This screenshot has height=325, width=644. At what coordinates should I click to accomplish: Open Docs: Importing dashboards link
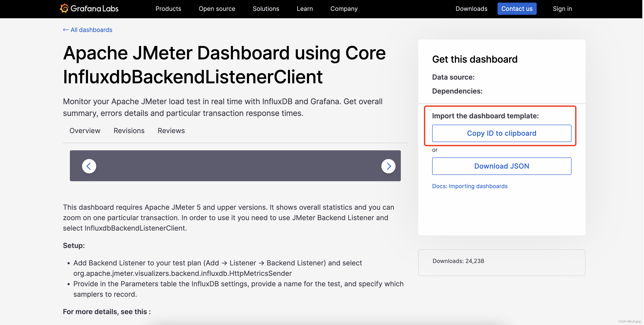470,186
